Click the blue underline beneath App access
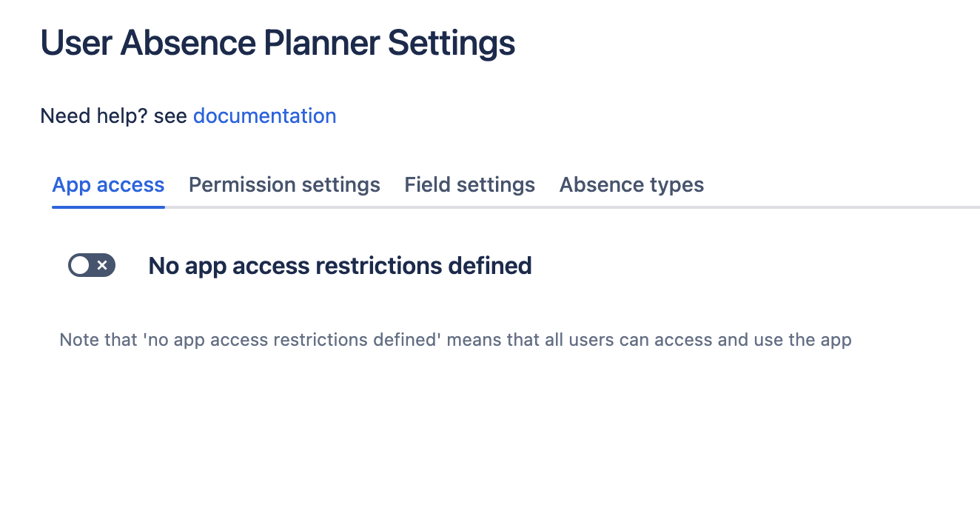This screenshot has width=980, height=505. [108, 207]
